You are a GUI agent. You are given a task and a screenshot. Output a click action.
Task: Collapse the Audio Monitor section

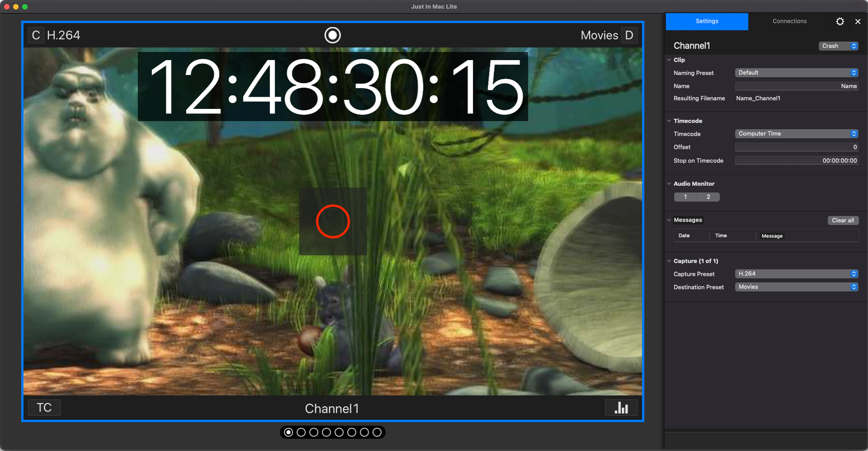[x=669, y=183]
